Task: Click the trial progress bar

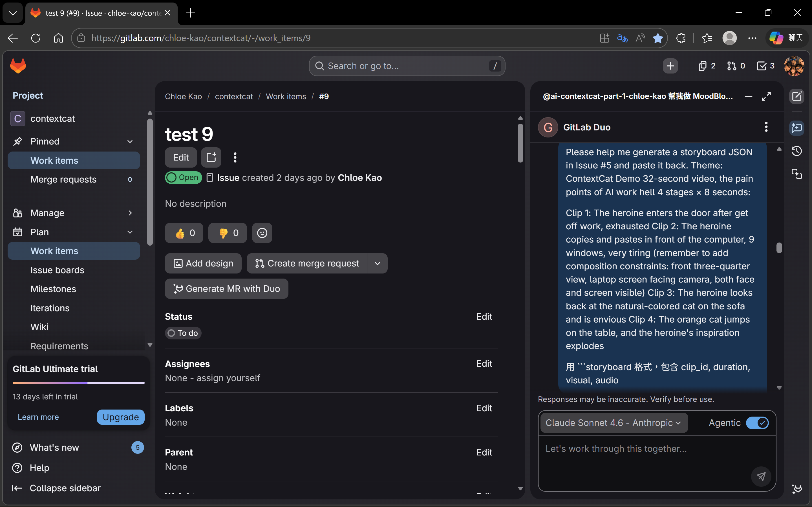Action: pyautogui.click(x=78, y=383)
